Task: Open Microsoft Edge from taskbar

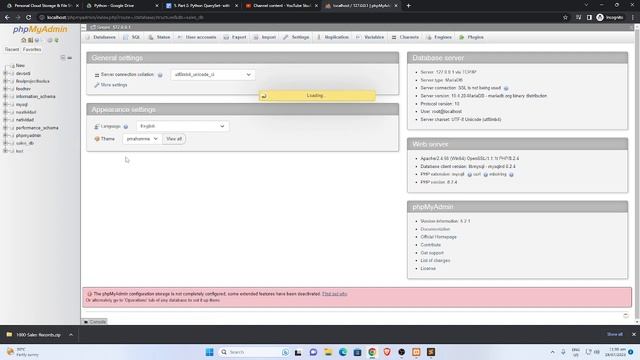Action: click(343, 352)
